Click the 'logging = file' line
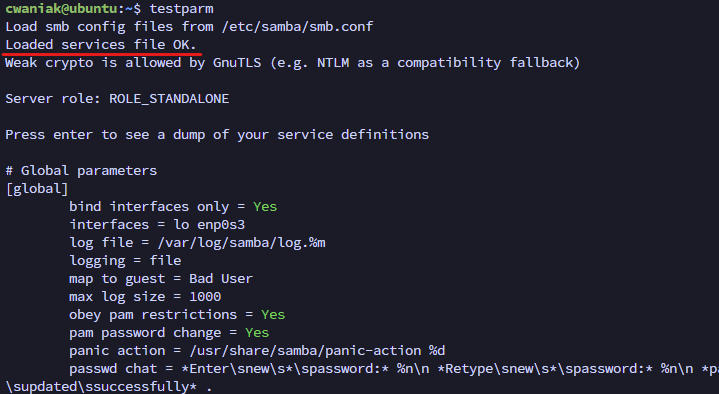Screen dimensions: 719x394 125,261
